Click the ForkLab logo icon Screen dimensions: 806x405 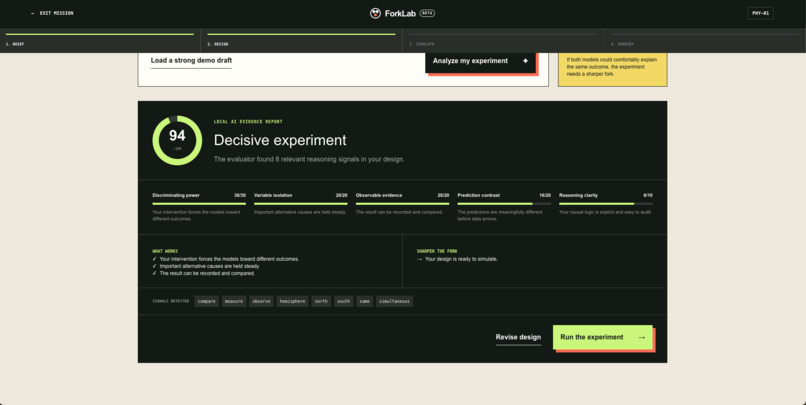(375, 13)
